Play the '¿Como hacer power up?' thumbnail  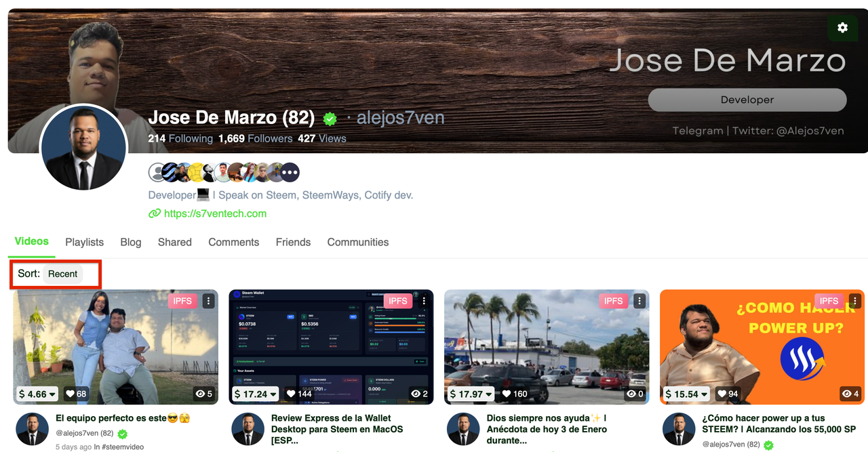pos(762,347)
